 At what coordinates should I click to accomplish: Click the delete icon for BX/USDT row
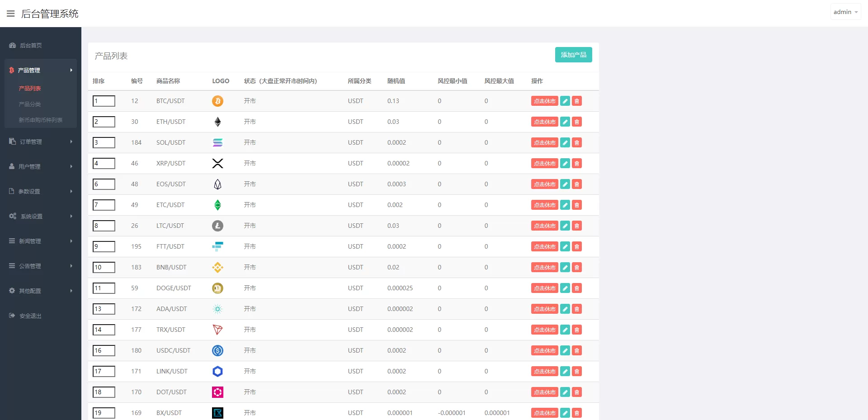click(x=576, y=413)
